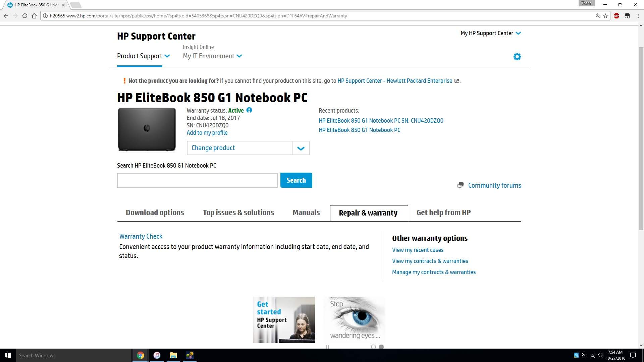Bookmark this page with star icon
644x362 pixels.
point(605,16)
